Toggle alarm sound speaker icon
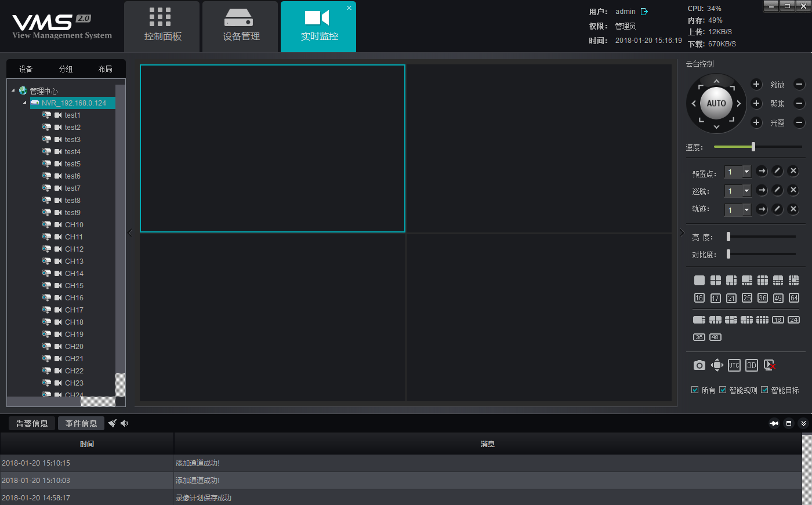Screen dimensions: 812x505 pyautogui.click(x=124, y=423)
